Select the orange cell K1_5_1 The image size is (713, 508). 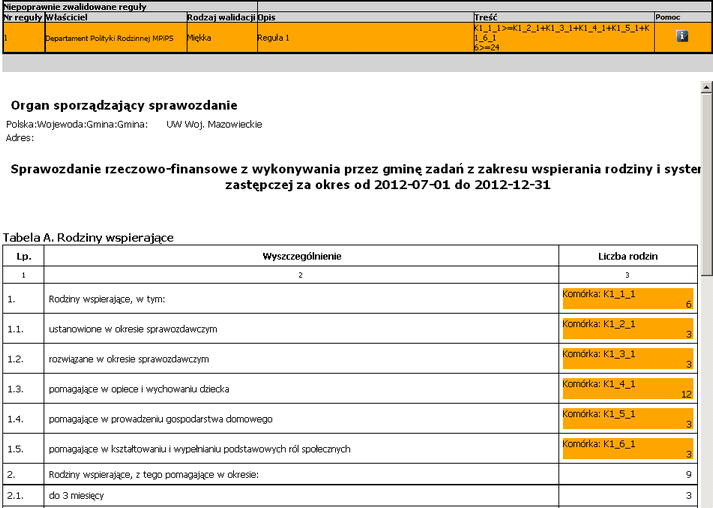(x=627, y=418)
